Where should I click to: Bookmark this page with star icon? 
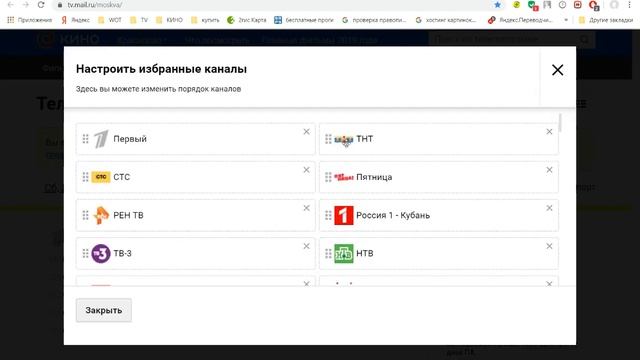click(497, 5)
